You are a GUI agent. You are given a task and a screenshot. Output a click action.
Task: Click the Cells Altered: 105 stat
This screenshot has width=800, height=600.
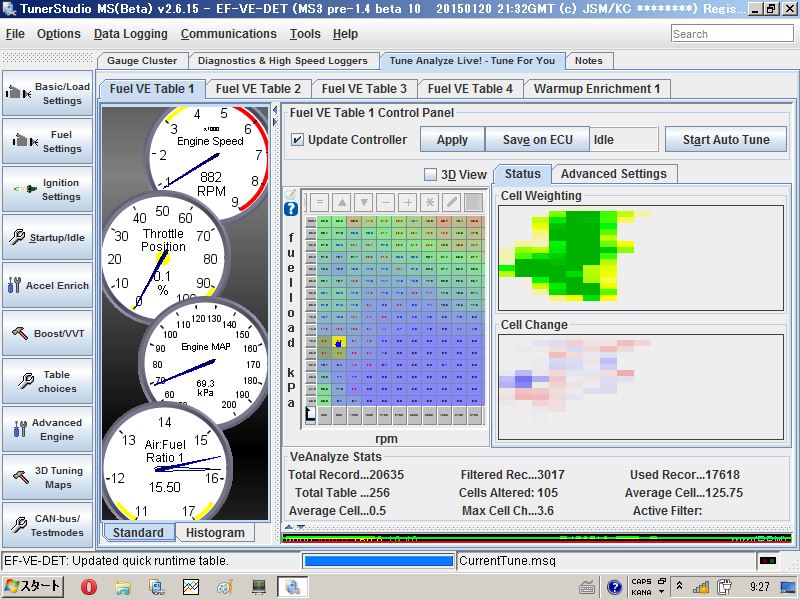pos(508,493)
